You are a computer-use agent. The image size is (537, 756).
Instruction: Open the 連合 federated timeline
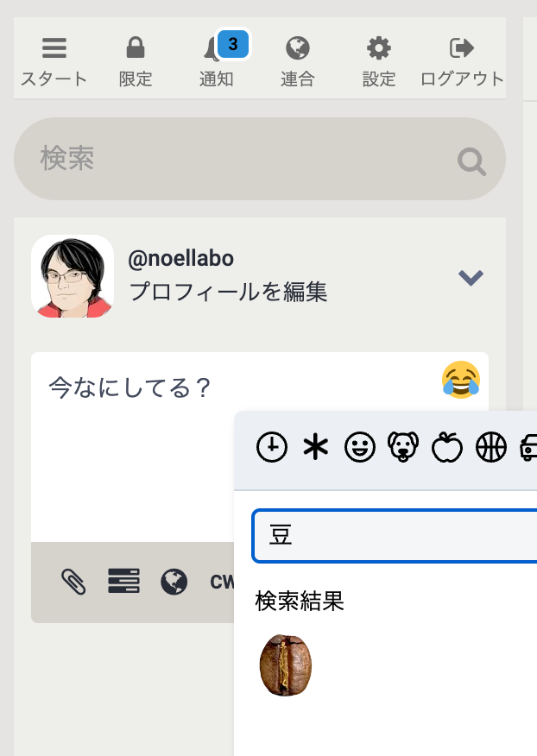coord(298,61)
